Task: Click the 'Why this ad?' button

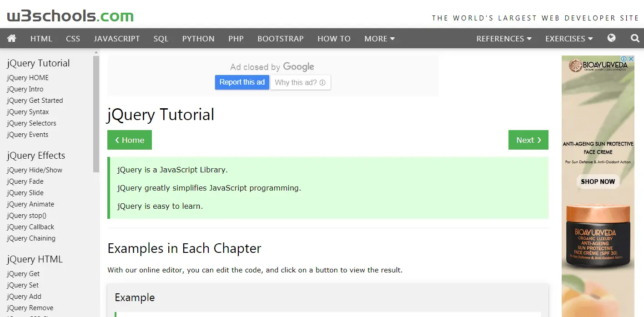Action: [300, 82]
